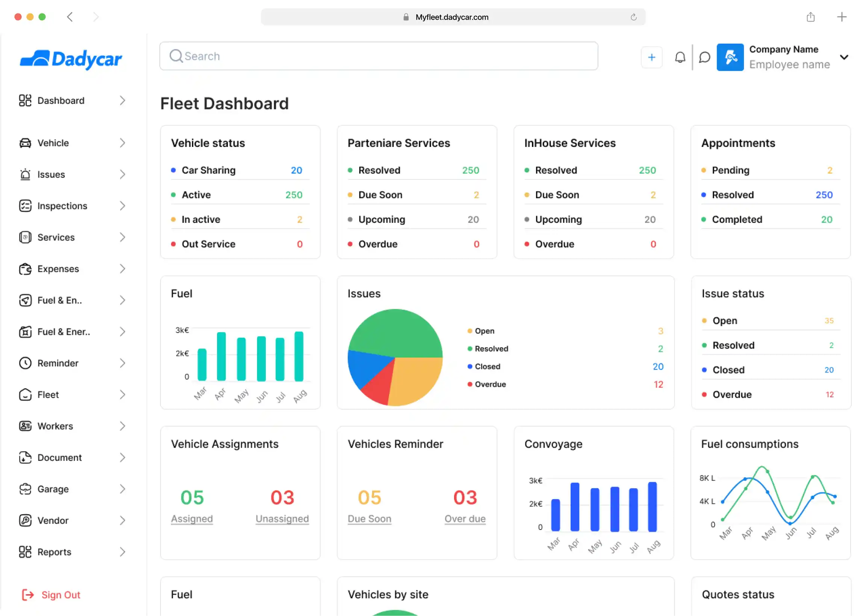Screen dimensions: 866x616
Task: Click the Sign Out link
Action: [x=60, y=594]
